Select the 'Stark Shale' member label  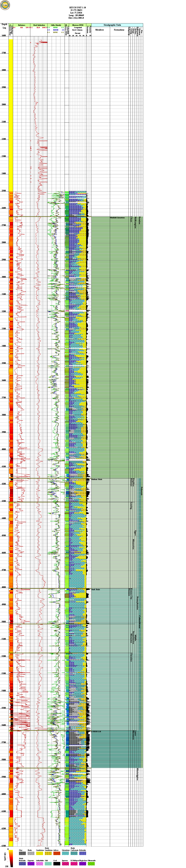point(96,590)
